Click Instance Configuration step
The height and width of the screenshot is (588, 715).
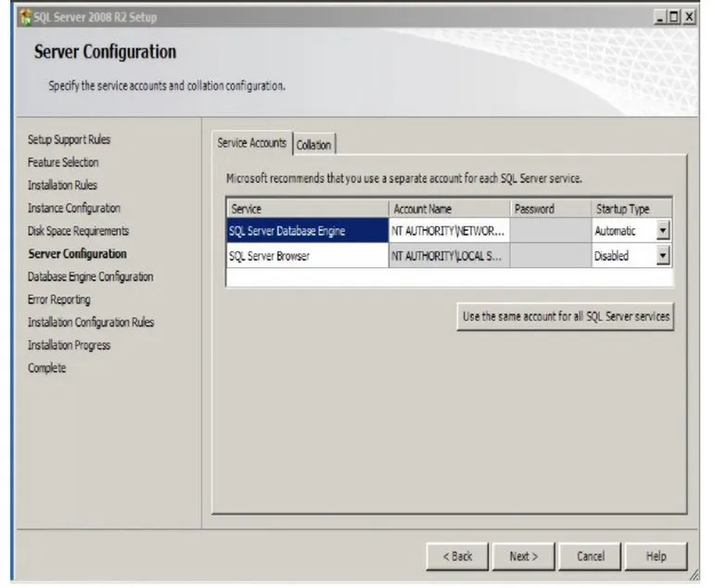point(74,208)
